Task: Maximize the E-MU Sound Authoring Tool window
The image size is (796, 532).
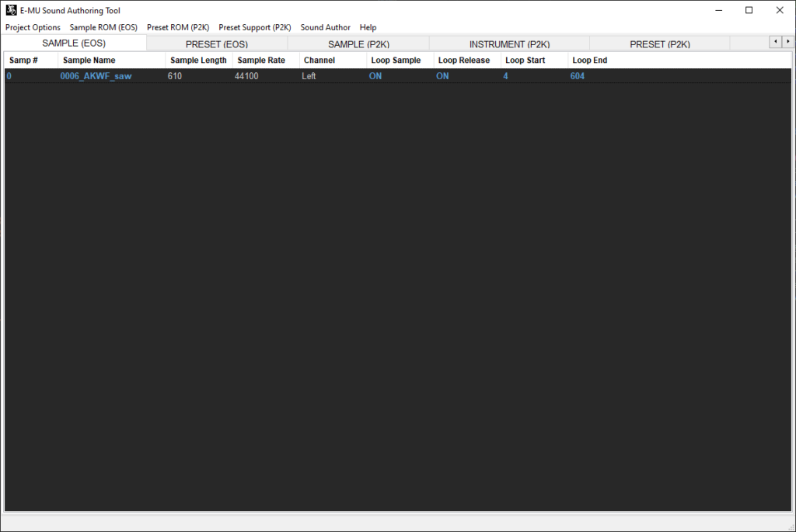Action: [x=749, y=10]
